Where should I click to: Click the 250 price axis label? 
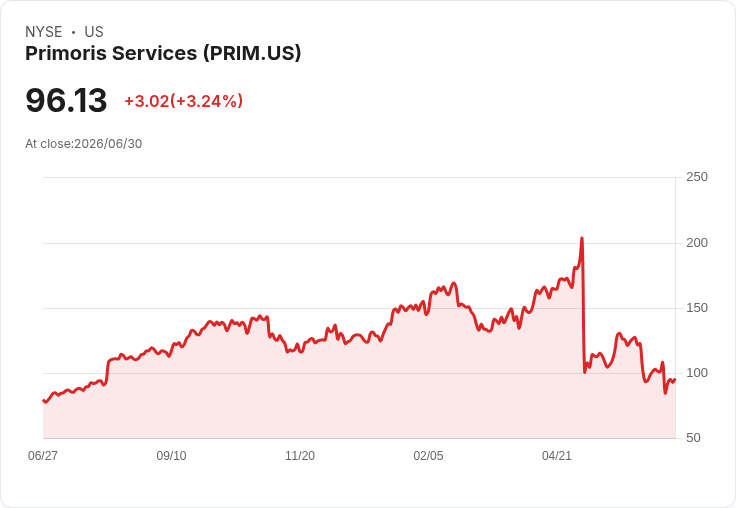tap(697, 177)
